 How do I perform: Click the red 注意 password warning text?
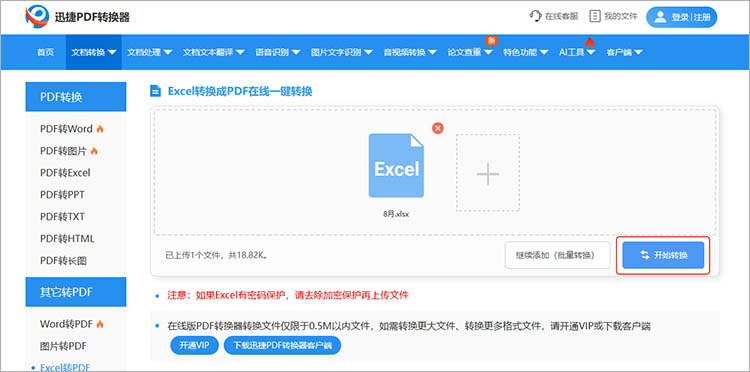[x=288, y=295]
